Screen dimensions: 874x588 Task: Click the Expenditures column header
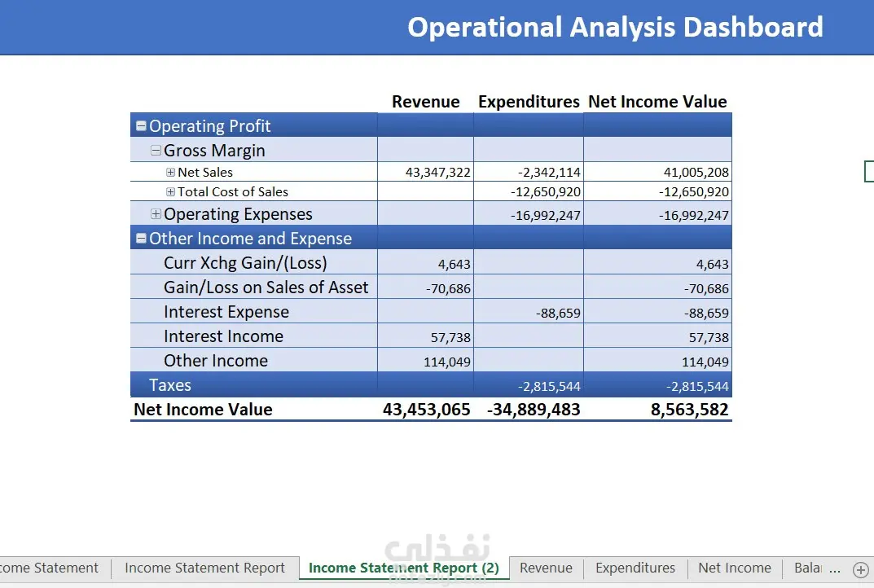click(x=529, y=102)
